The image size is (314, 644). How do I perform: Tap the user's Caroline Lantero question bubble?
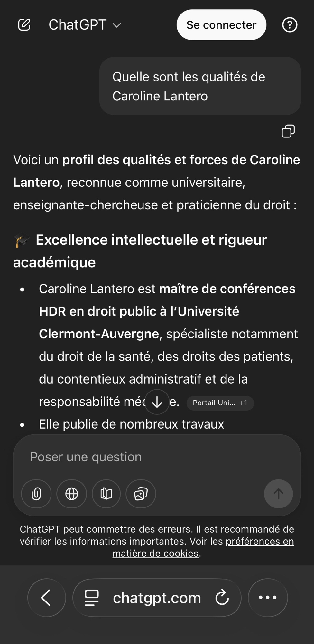tap(200, 86)
